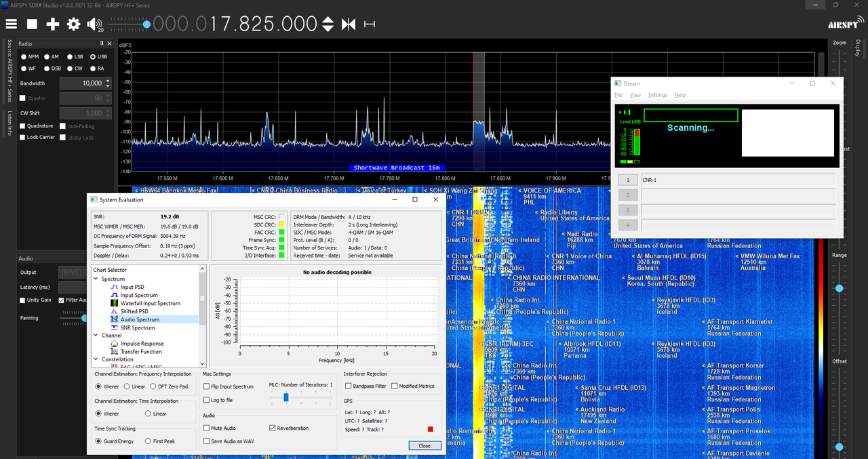This screenshot has width=868, height=459.
Task: Select Input Spectrum chart item
Action: click(x=138, y=295)
